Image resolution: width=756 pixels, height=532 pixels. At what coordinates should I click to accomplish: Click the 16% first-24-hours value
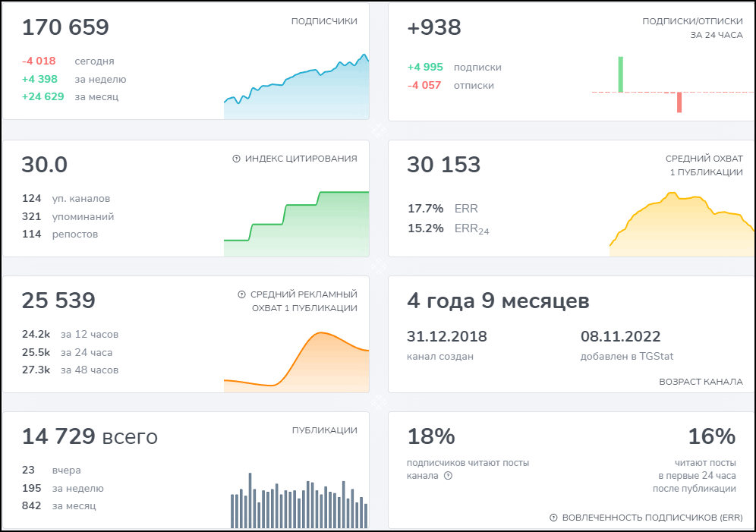point(712,436)
